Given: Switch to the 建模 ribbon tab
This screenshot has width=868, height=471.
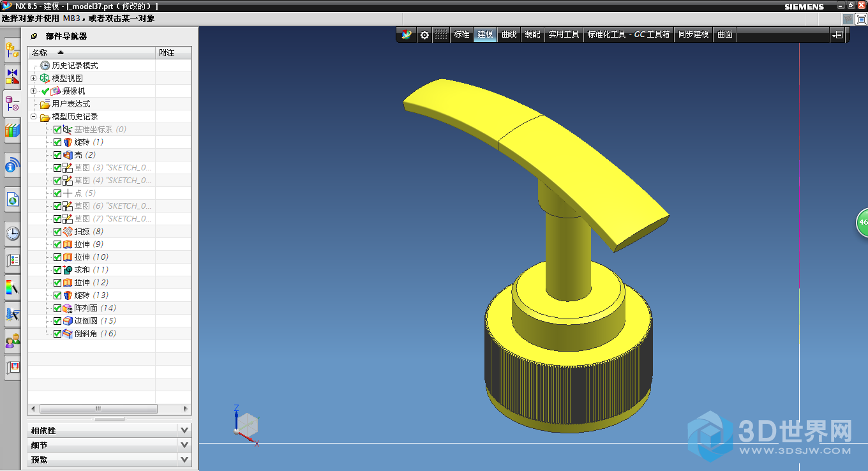Looking at the screenshot, I should click(485, 34).
